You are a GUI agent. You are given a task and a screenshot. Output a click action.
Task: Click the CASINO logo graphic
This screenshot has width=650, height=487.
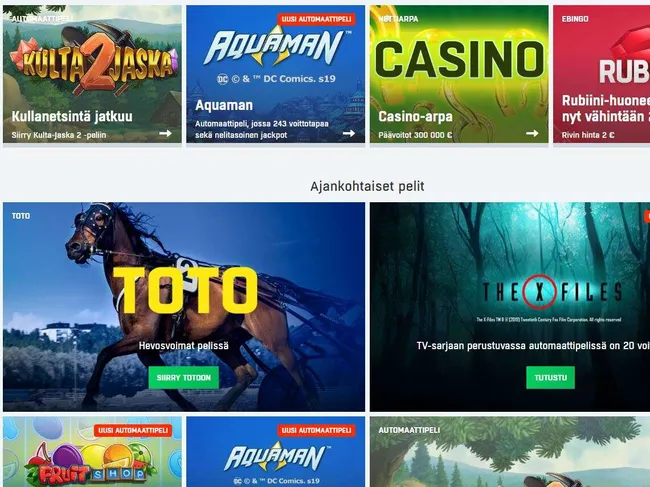coord(459,60)
